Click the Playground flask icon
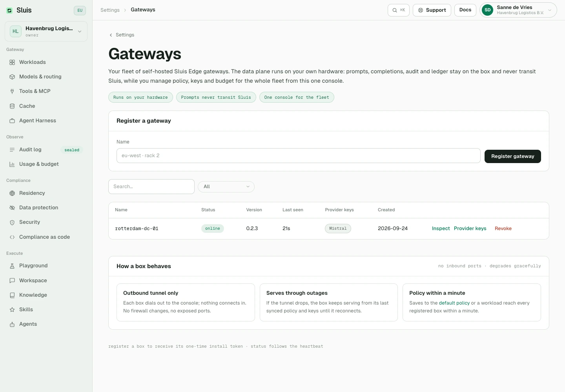565x392 pixels. 12,266
